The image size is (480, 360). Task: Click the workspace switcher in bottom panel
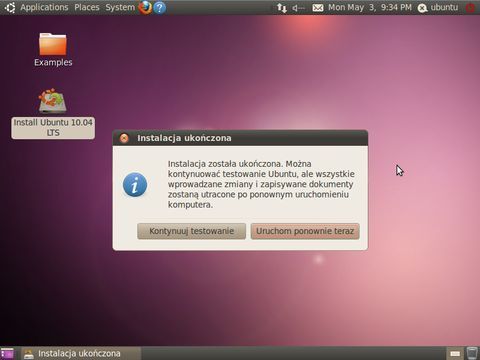[x=455, y=354]
